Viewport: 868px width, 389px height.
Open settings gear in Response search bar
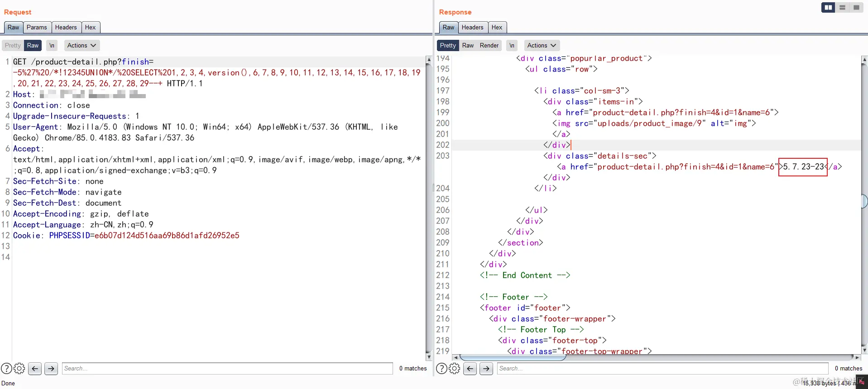coord(455,369)
